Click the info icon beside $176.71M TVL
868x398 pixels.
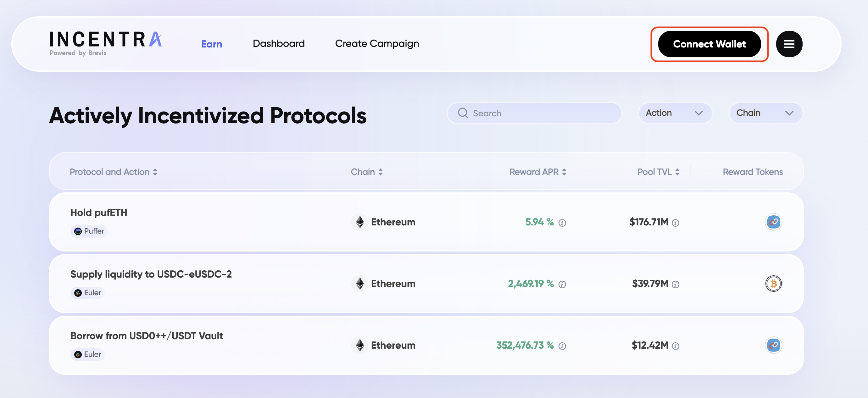[675, 223]
